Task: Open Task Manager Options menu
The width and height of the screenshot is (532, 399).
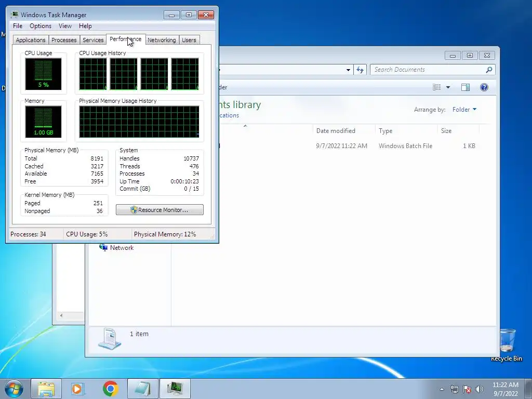Action: coord(41,26)
